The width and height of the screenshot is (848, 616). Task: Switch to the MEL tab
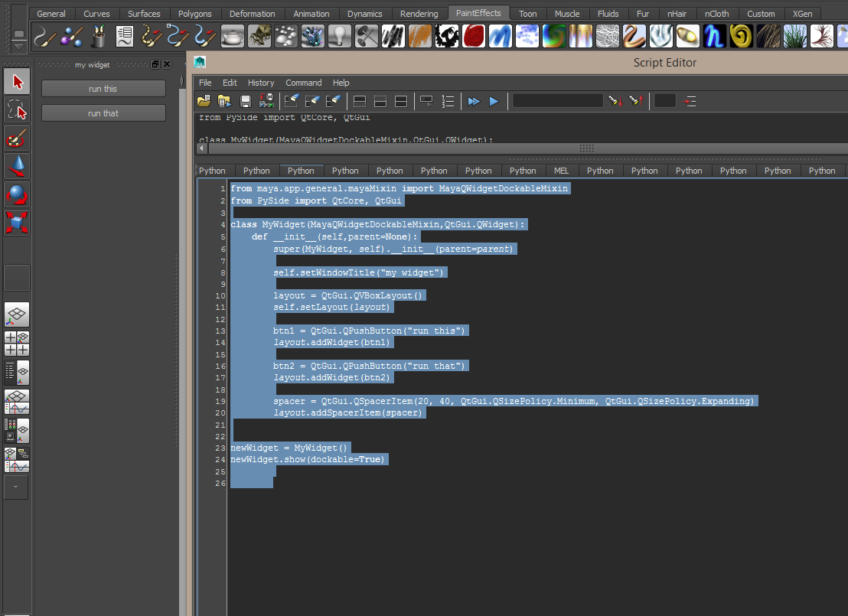coord(561,170)
